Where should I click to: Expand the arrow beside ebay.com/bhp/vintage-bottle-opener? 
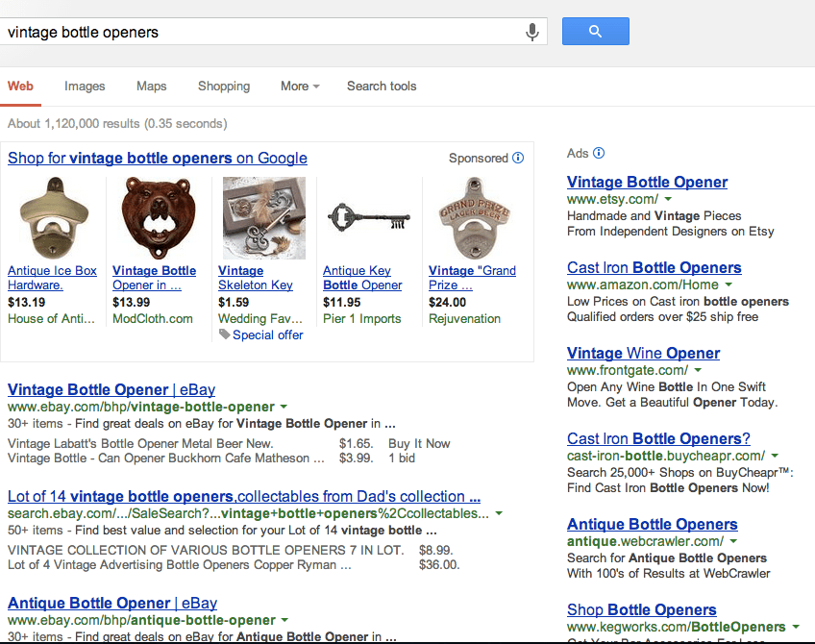tap(284, 407)
